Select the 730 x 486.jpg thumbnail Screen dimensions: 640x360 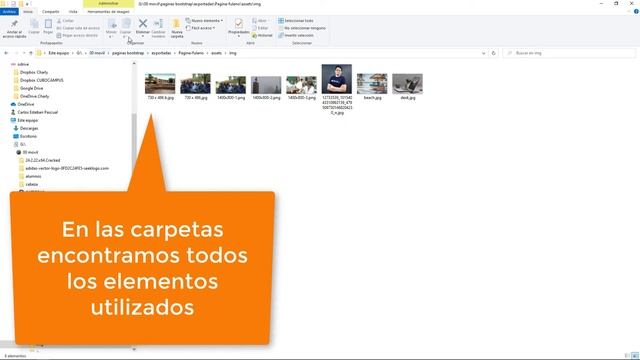click(x=196, y=84)
